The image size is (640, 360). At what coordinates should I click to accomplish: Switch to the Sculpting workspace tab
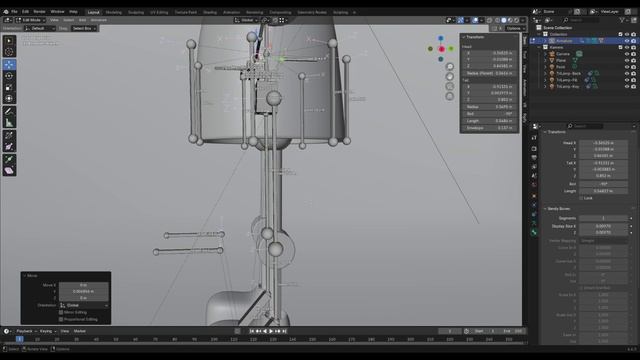[x=136, y=13]
